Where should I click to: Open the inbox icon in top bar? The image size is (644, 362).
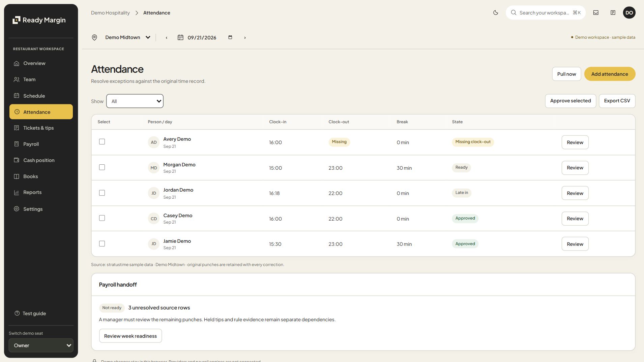tap(596, 13)
